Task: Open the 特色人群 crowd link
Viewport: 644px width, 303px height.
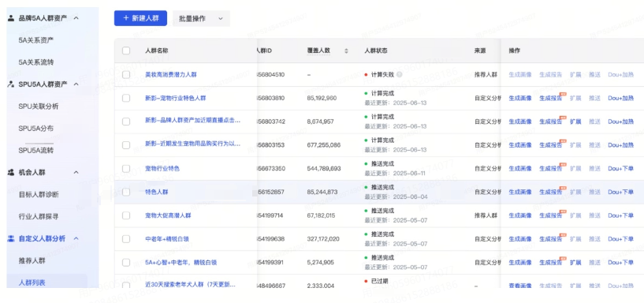Action: pyautogui.click(x=157, y=192)
